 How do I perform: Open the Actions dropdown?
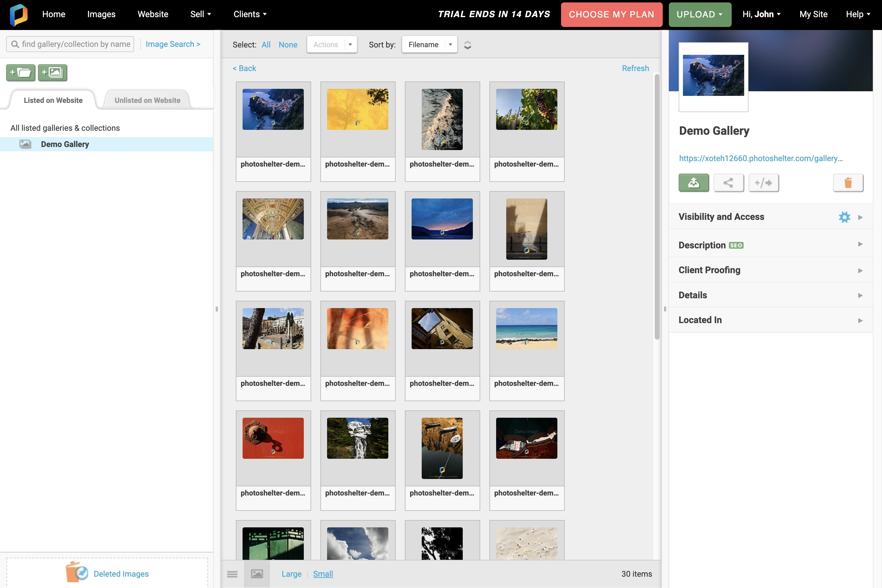click(x=331, y=44)
